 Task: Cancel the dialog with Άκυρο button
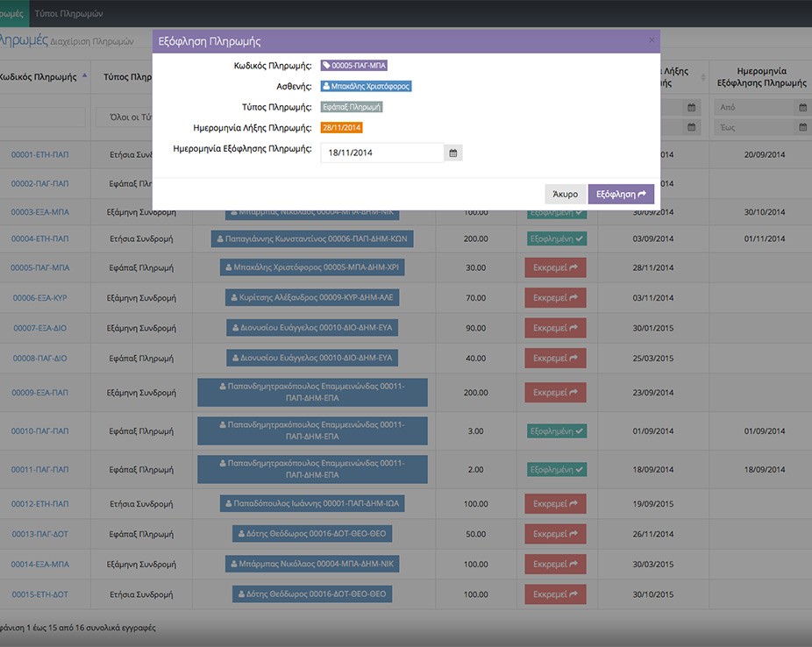pyautogui.click(x=565, y=194)
